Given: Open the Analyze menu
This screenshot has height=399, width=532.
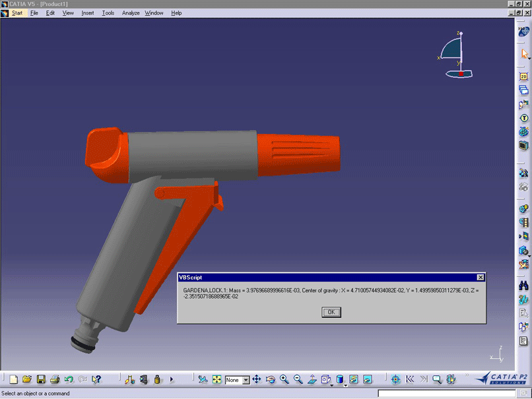Looking at the screenshot, I should (131, 13).
